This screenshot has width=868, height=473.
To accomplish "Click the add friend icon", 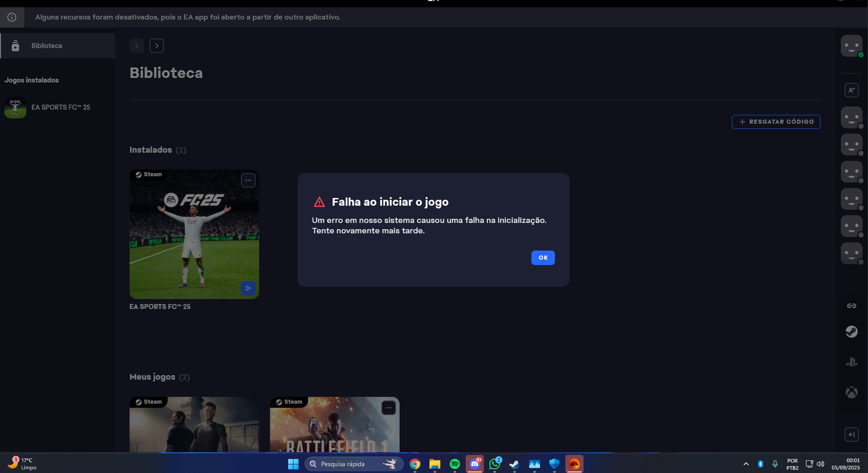I will click(x=851, y=90).
